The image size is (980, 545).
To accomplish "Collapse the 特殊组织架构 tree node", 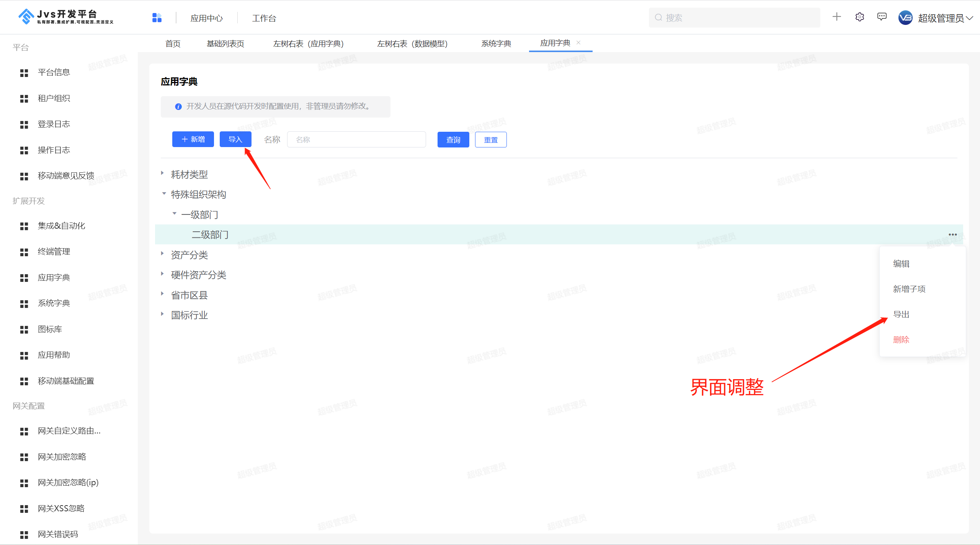I will point(164,193).
